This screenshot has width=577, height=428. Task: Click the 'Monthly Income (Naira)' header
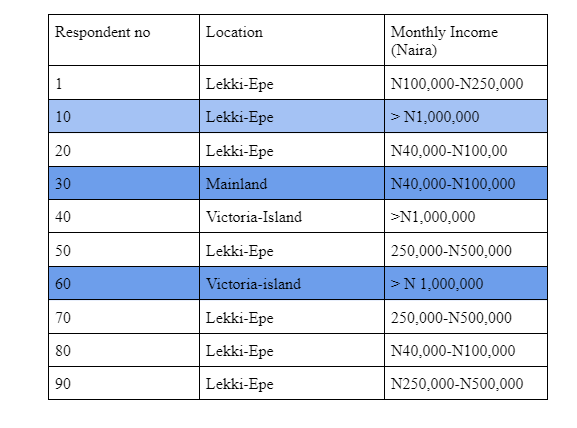point(466,40)
